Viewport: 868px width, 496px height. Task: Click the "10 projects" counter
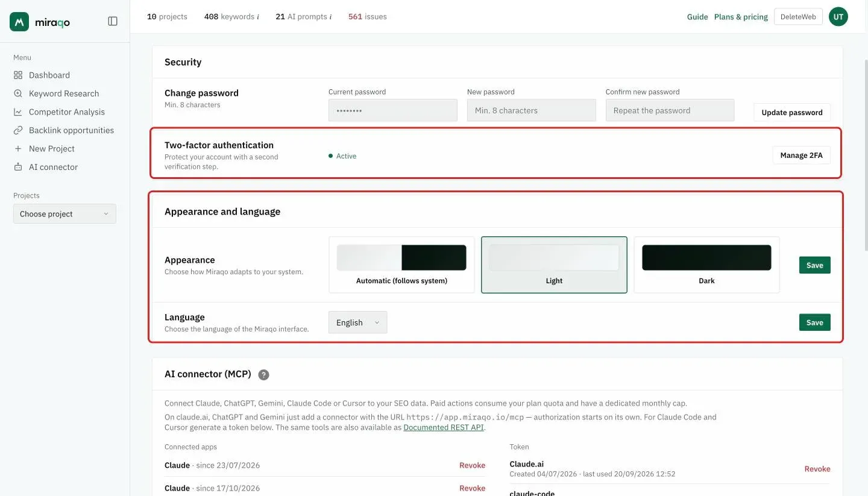pos(167,17)
